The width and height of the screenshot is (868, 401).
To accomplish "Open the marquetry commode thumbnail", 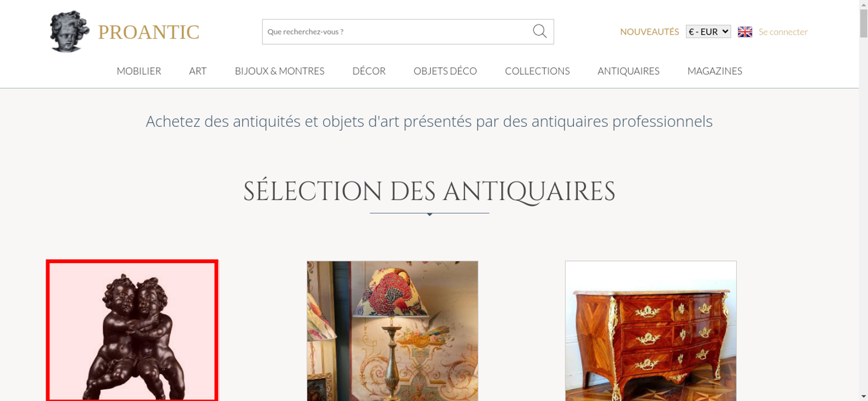I will click(651, 331).
